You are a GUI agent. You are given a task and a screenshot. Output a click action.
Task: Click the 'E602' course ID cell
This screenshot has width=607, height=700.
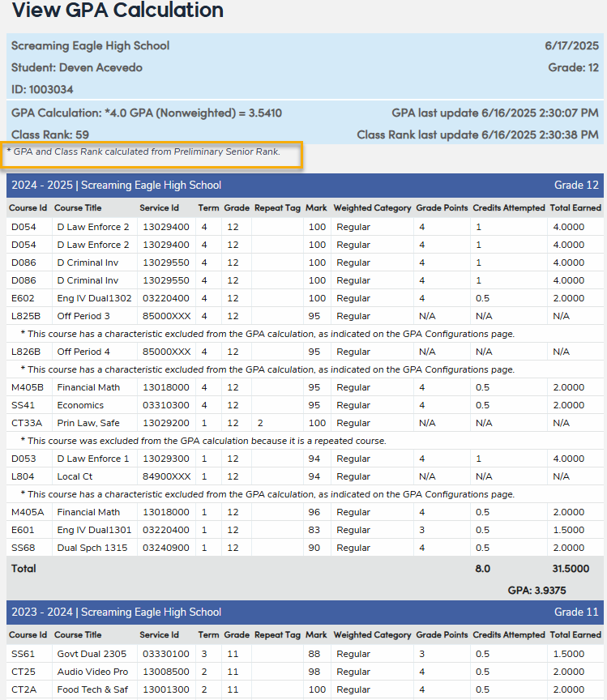click(23, 298)
